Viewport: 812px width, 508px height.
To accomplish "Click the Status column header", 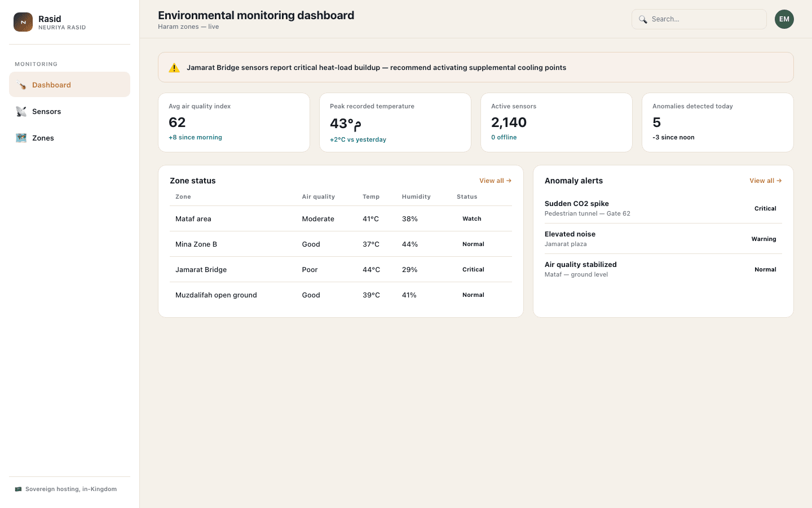I will coord(467,197).
